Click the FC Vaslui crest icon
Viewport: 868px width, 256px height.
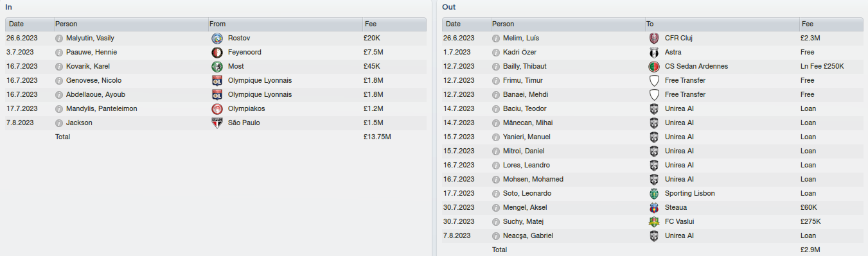click(x=654, y=221)
